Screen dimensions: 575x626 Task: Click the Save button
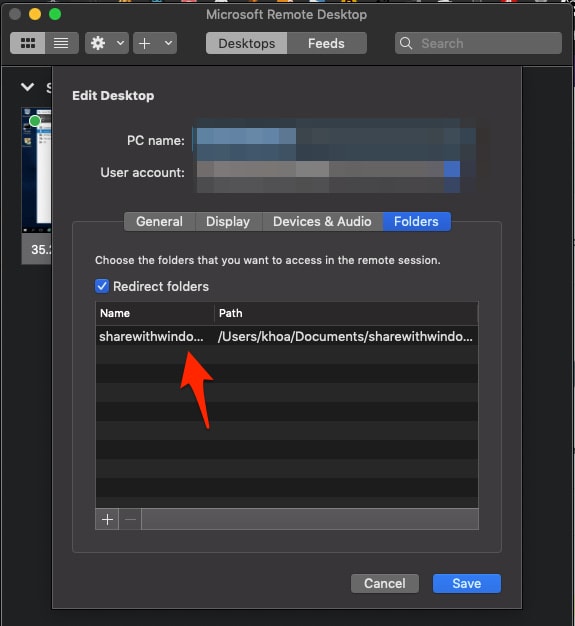tap(467, 583)
